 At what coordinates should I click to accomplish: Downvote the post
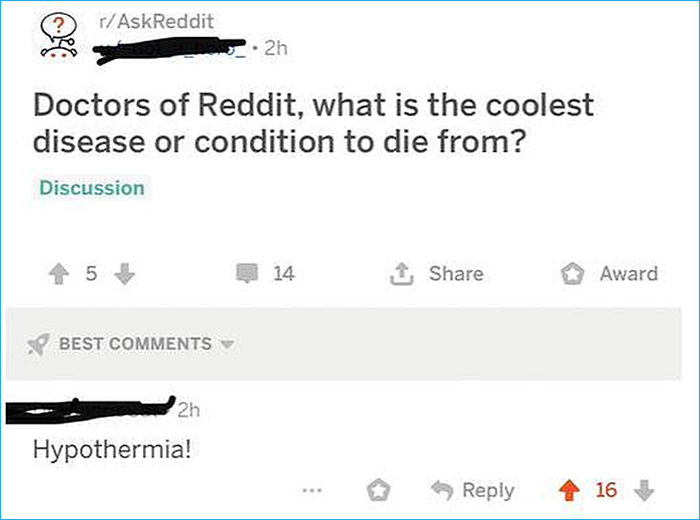pos(125,274)
